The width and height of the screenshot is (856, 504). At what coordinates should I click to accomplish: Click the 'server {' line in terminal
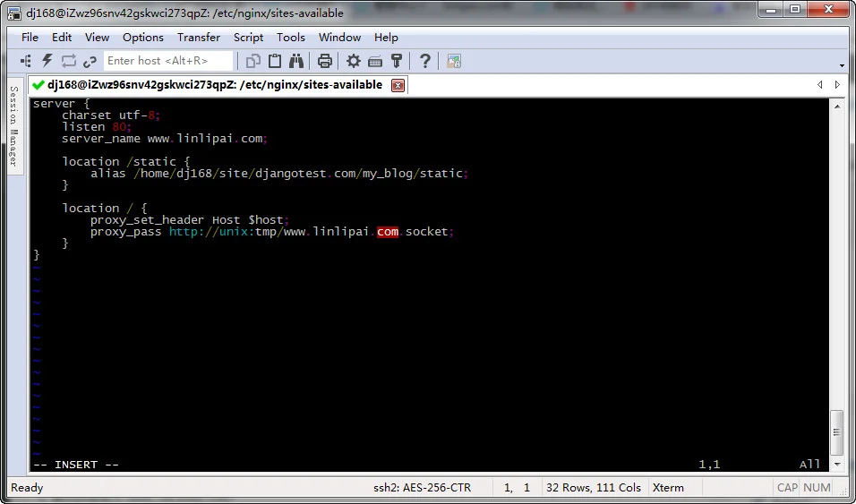pyautogui.click(x=61, y=103)
